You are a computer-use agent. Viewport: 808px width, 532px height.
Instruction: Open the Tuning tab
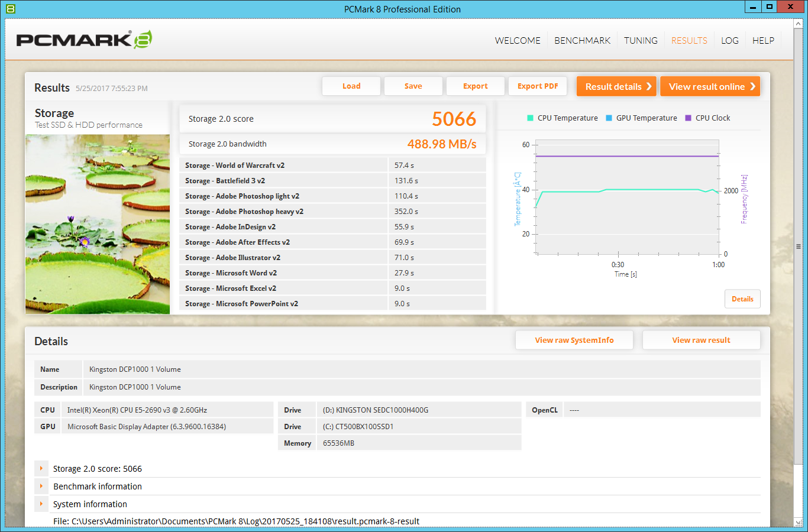click(641, 41)
